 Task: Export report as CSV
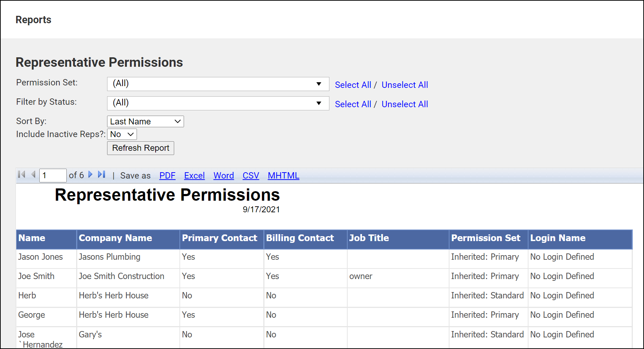click(x=251, y=176)
